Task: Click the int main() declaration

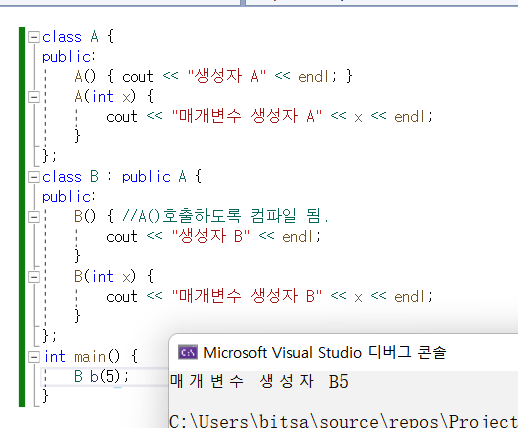Action: coord(91,357)
